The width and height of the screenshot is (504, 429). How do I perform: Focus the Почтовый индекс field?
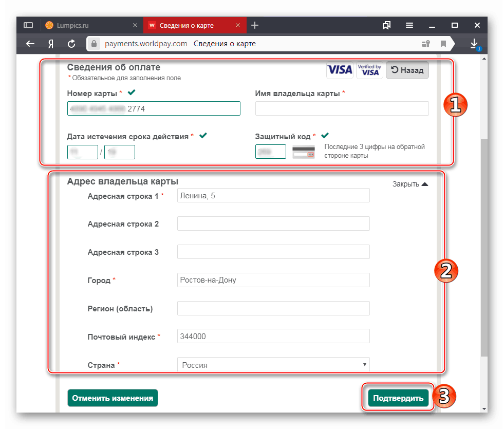[273, 336]
